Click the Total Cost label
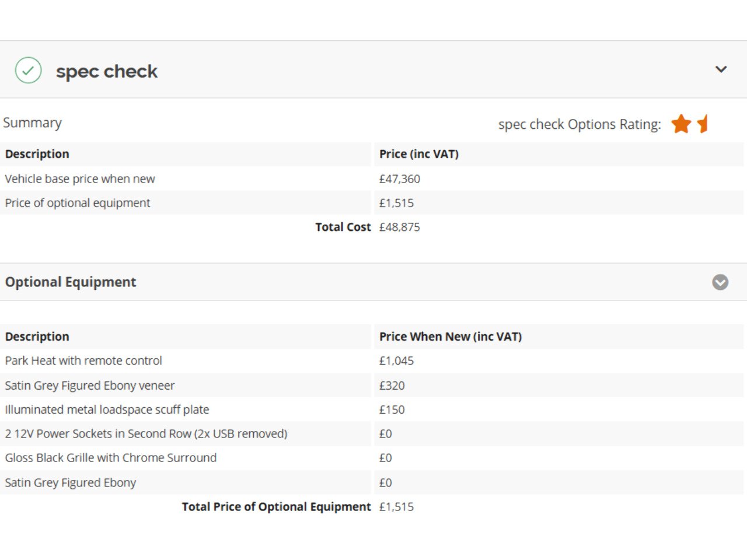The width and height of the screenshot is (747, 560). 343,227
